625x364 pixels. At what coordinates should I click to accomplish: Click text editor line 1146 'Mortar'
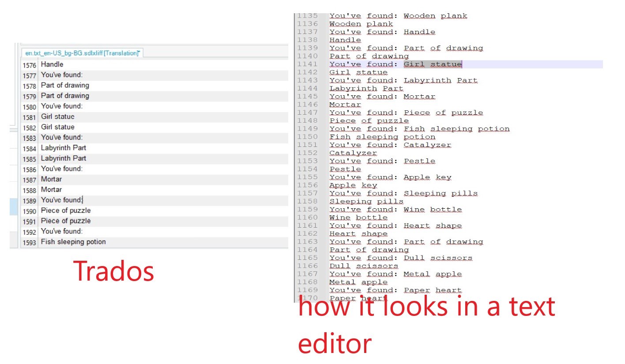[x=345, y=105]
